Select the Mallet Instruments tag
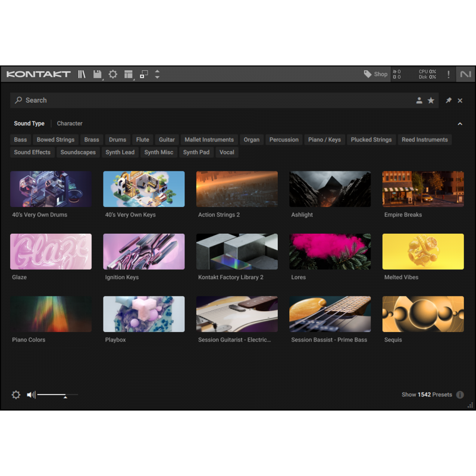Image resolution: width=476 pixels, height=476 pixels. 209,140
